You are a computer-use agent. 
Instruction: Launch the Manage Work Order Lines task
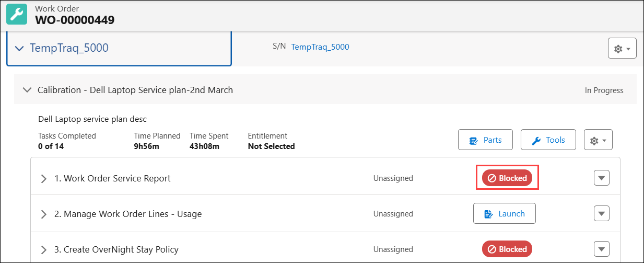tap(504, 213)
